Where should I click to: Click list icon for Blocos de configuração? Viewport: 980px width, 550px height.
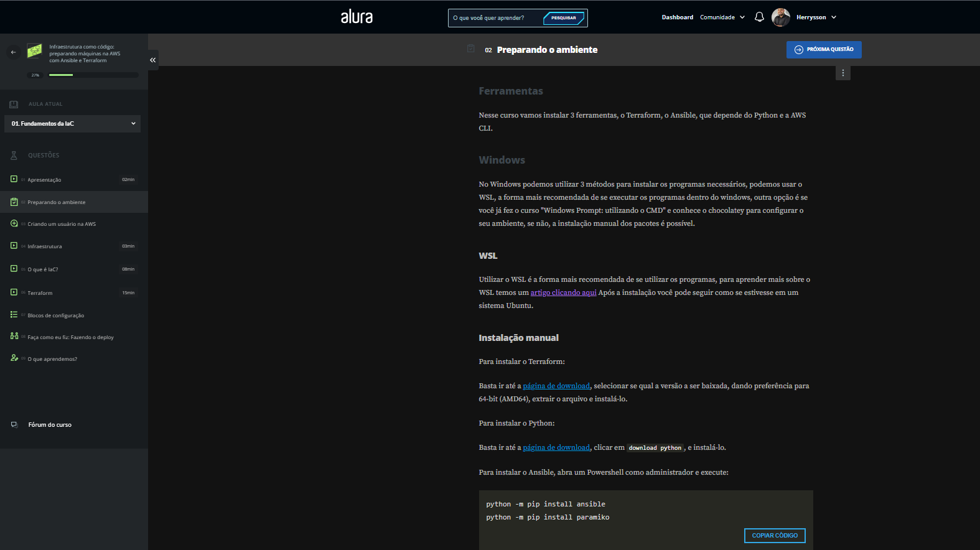click(14, 315)
